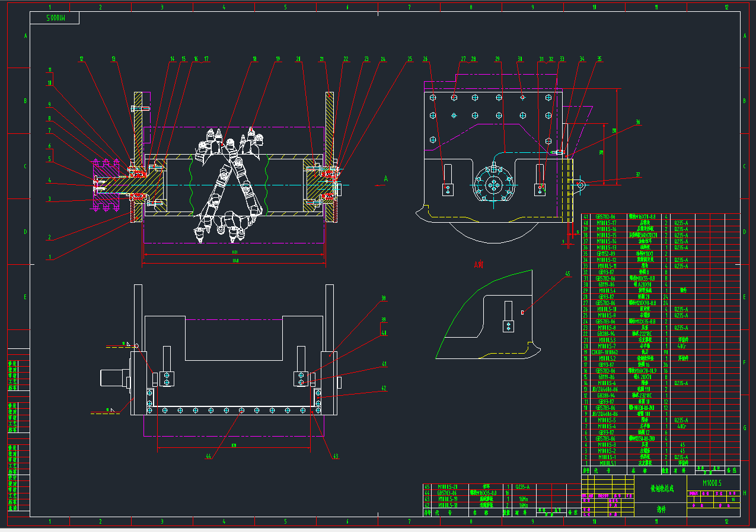Image resolution: width=756 pixels, height=532 pixels.
Task: Click drawing number M10D0.5 in the title block
Action: [x=712, y=483]
